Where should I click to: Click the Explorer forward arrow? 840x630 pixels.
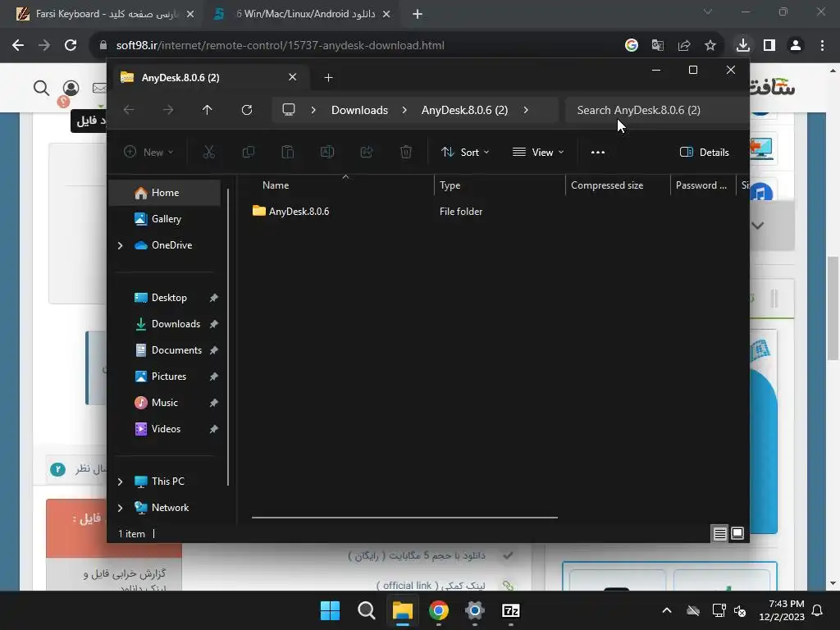(168, 110)
